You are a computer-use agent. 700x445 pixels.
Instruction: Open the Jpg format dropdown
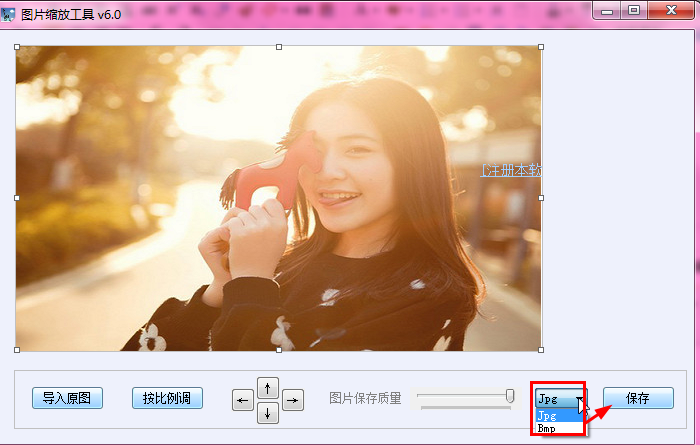click(561, 398)
